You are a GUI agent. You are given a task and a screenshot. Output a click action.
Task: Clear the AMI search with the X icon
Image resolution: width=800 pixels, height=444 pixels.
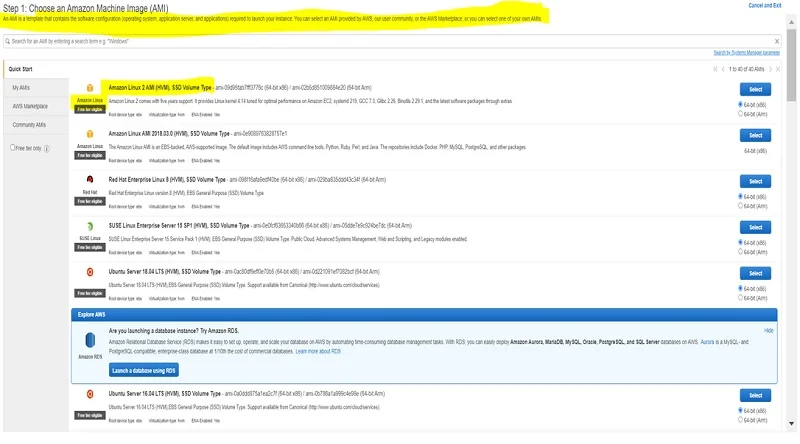pos(777,41)
